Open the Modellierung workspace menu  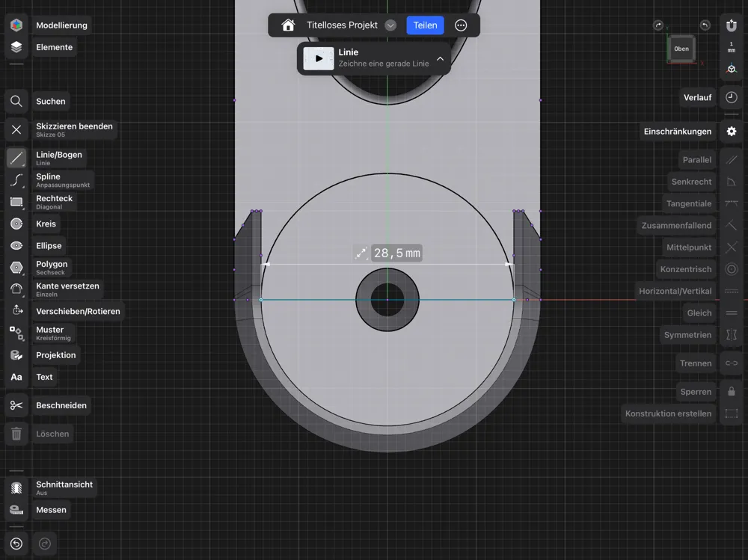[16, 25]
